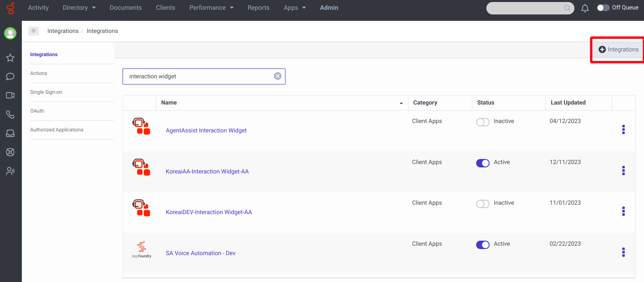Open the chat bubble icon in sidebar

tap(10, 77)
